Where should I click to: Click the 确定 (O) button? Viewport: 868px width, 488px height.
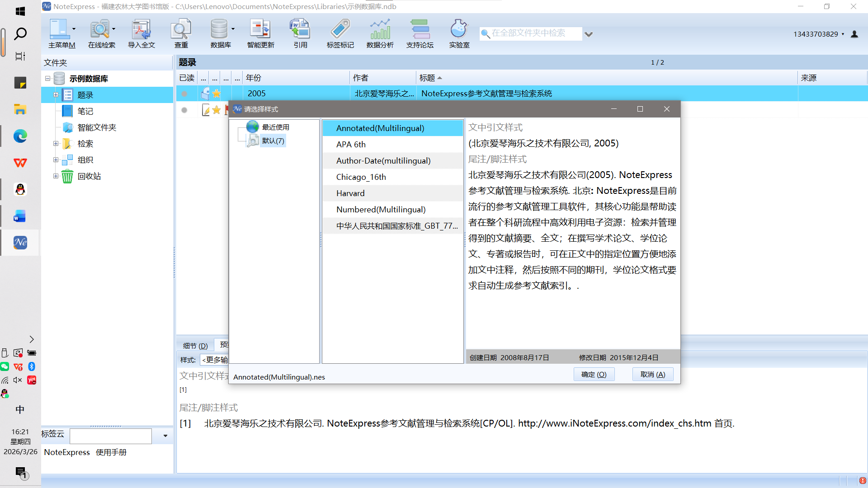pos(594,375)
